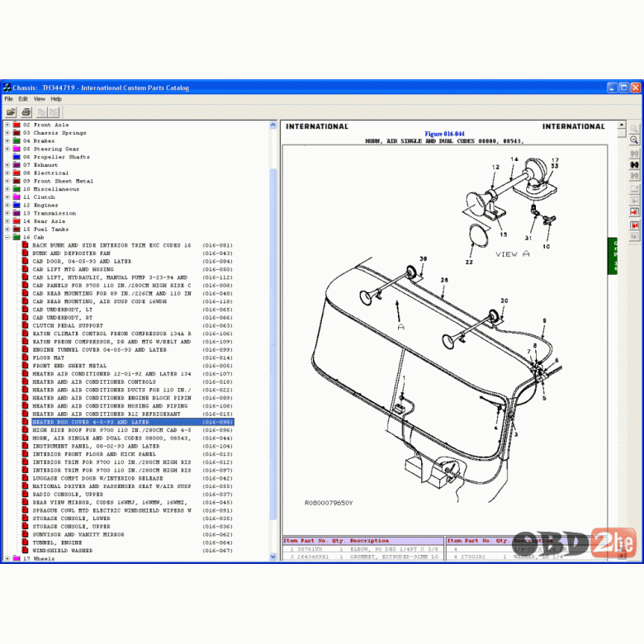The height and width of the screenshot is (644, 644).
Task: Select 07 Exhaust tree label
Action: [x=40, y=164]
